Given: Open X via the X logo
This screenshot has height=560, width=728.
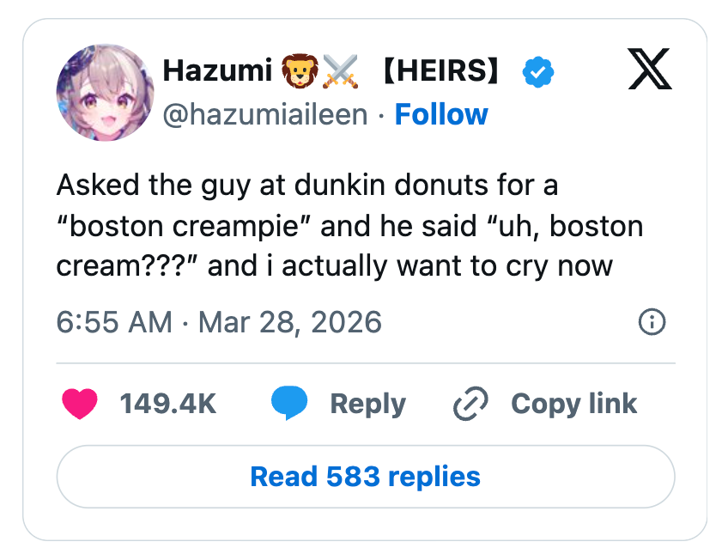Looking at the screenshot, I should tap(650, 71).
